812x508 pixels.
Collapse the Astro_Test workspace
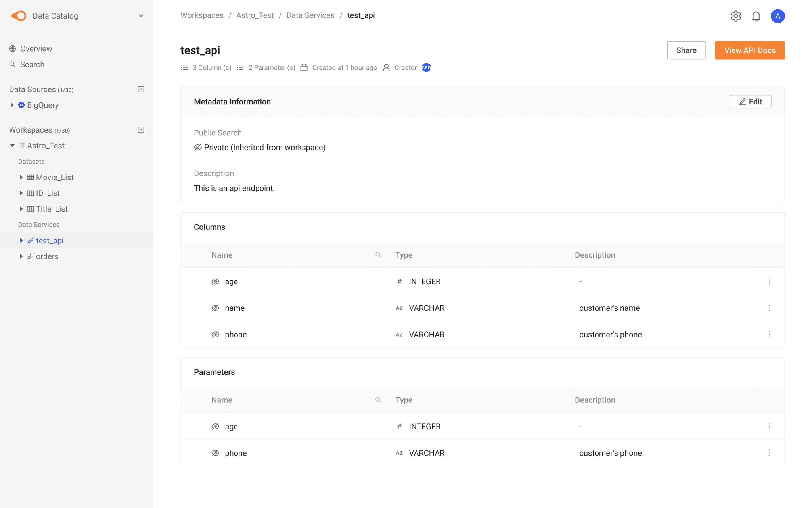click(12, 146)
